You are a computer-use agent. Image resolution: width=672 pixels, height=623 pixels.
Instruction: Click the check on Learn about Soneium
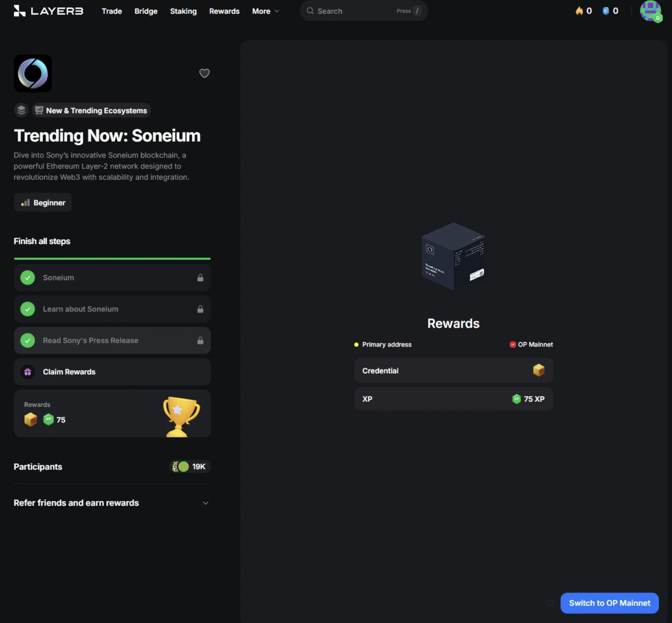[28, 309]
